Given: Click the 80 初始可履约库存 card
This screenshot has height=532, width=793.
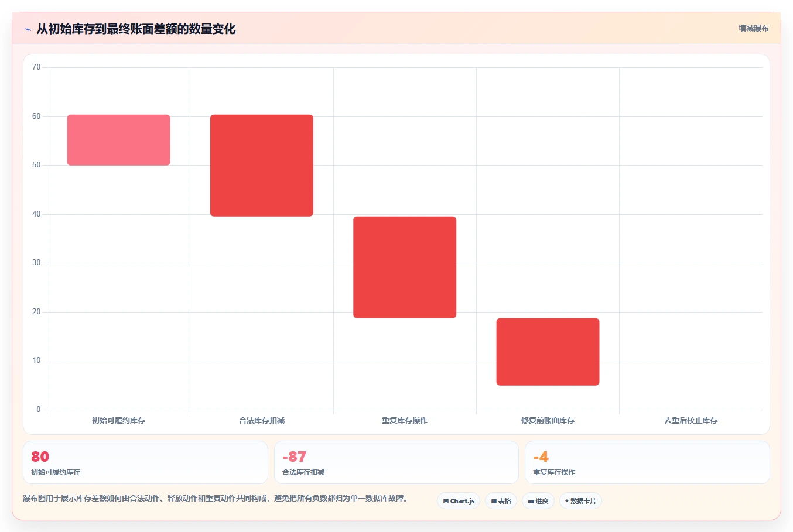Looking at the screenshot, I should tap(145, 462).
